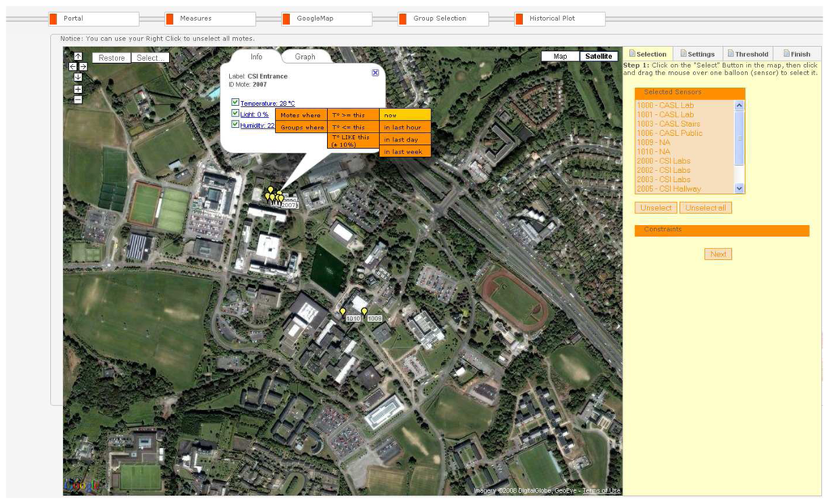Pan the map right with the arrow
Viewport: 829px width, 504px height.
tap(83, 66)
